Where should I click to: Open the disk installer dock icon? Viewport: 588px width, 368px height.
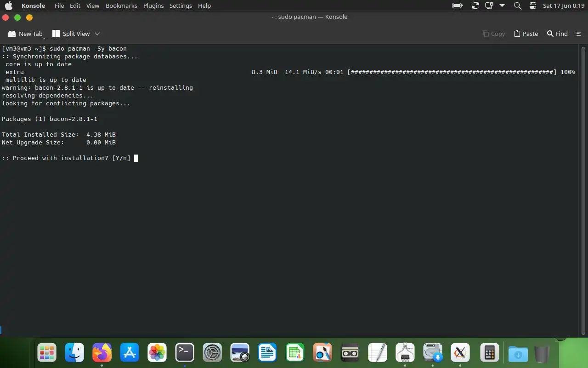[x=433, y=353]
